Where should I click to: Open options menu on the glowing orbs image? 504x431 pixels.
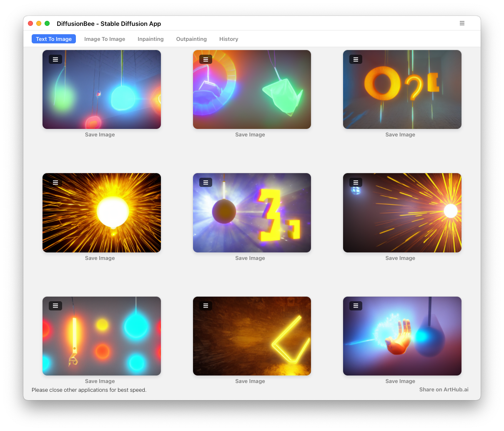coord(55,59)
